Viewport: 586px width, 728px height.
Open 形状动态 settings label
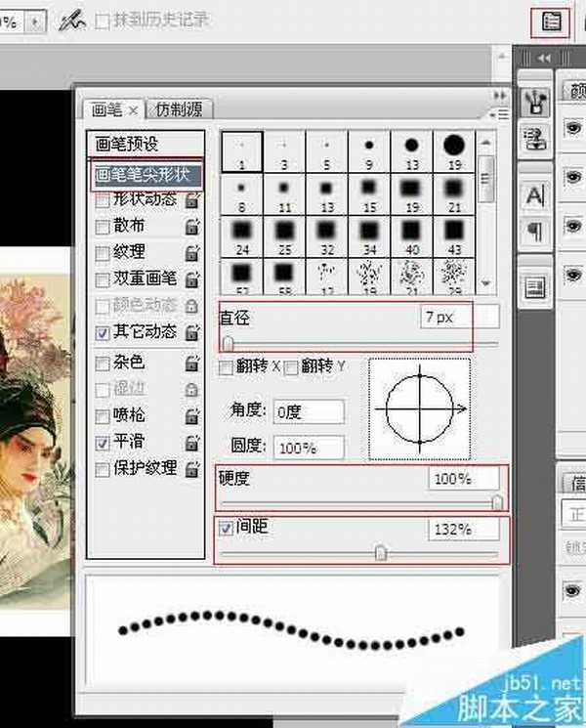tap(145, 199)
